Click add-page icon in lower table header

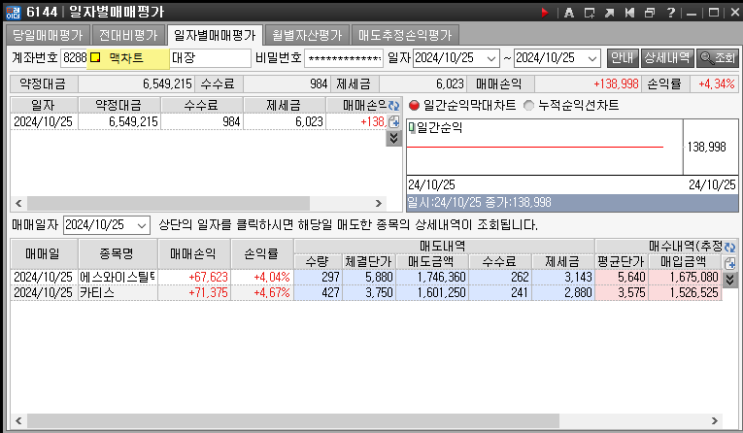(730, 263)
